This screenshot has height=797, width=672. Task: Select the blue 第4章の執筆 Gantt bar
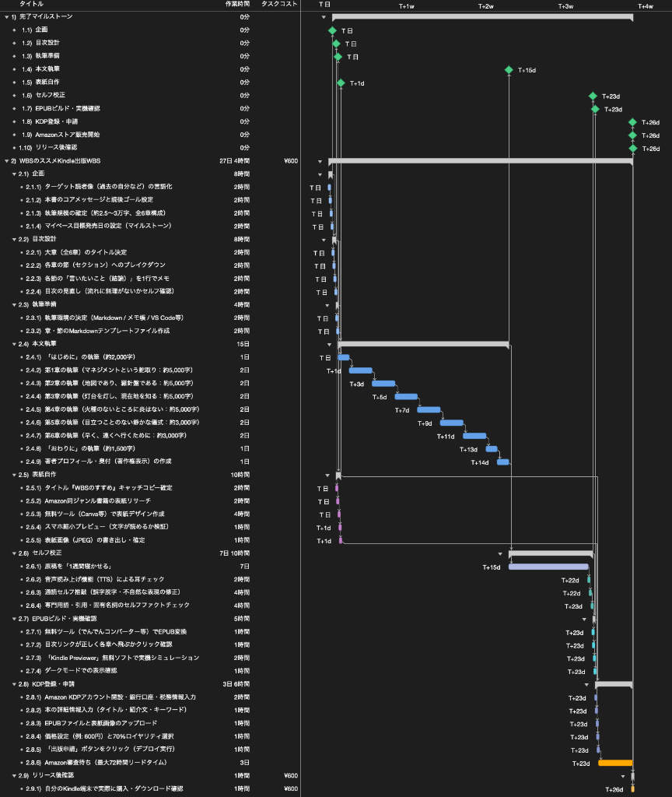pos(429,409)
